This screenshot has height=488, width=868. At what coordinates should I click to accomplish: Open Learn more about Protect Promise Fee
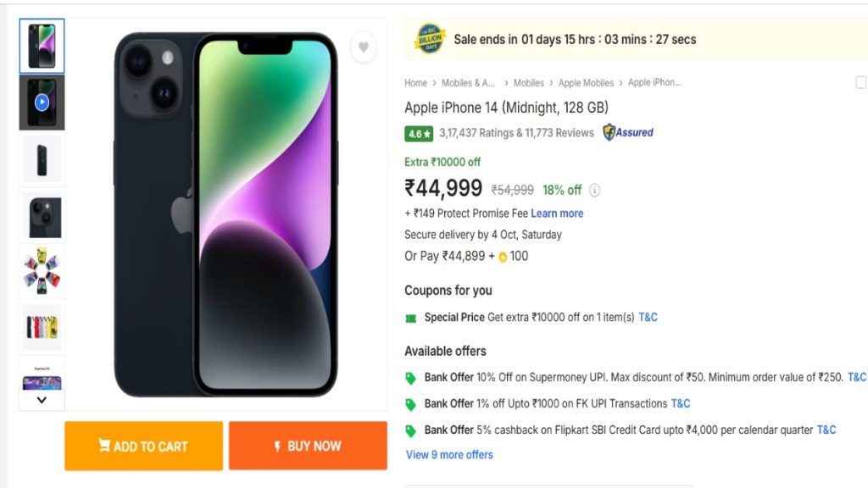coord(557,213)
